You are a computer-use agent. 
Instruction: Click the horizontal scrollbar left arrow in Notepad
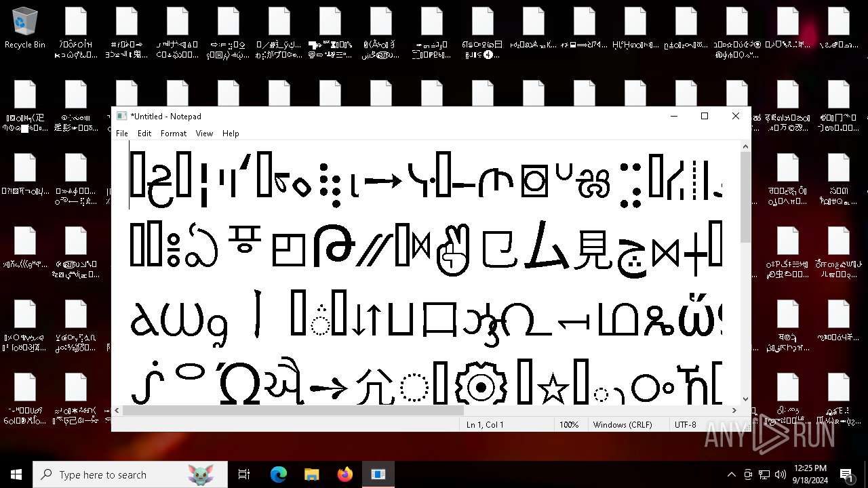point(118,410)
